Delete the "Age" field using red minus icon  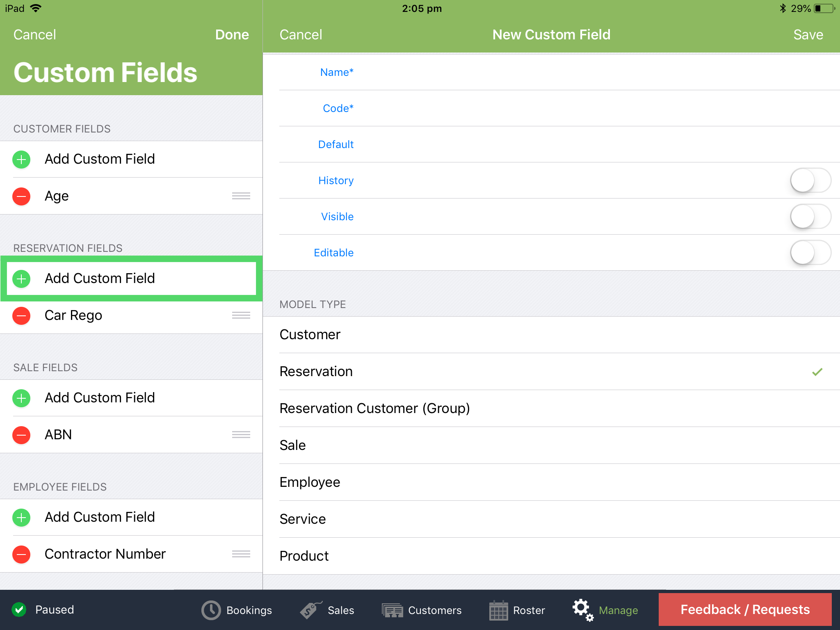tap(21, 196)
